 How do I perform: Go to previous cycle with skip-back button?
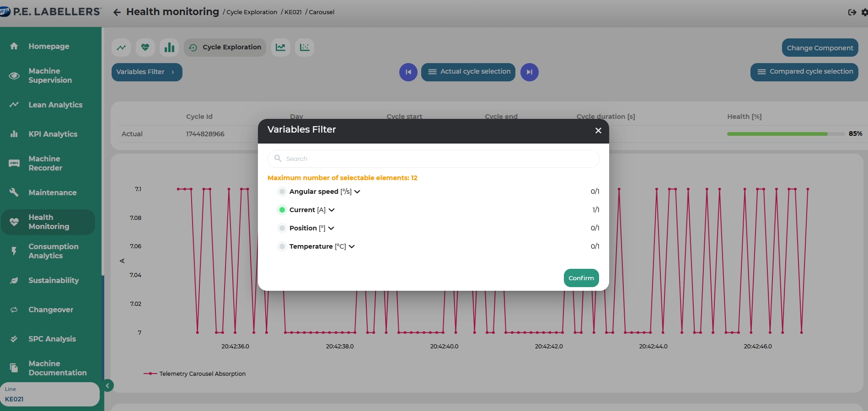(408, 72)
